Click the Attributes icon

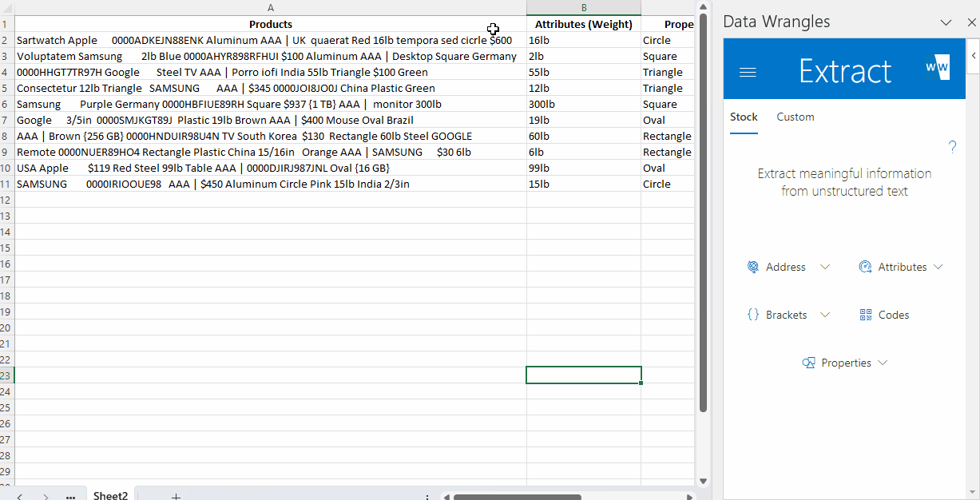865,267
